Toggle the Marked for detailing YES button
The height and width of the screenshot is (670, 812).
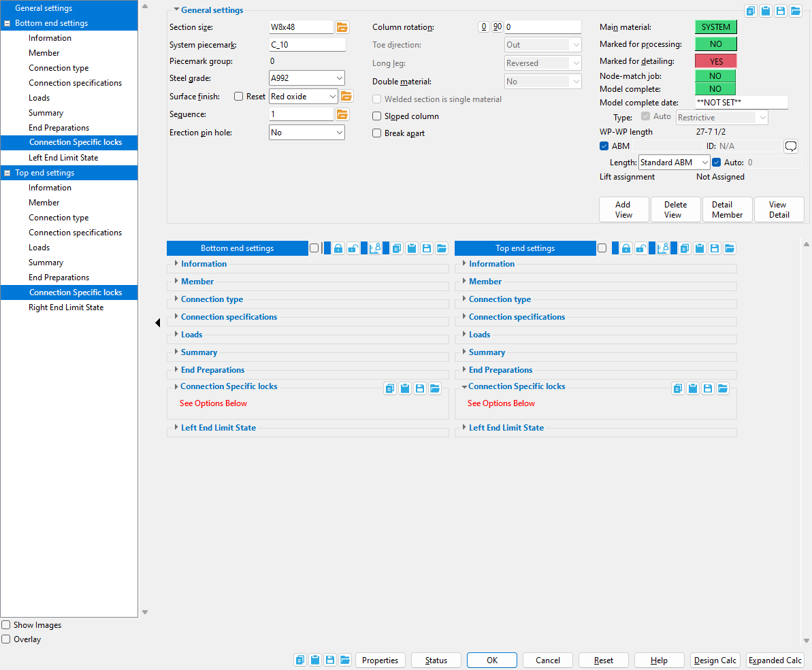[x=715, y=61]
